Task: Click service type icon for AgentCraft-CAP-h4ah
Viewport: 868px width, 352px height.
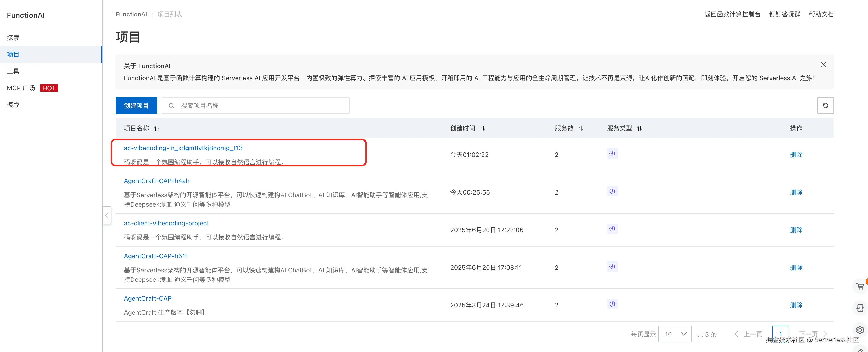Action: point(612,191)
